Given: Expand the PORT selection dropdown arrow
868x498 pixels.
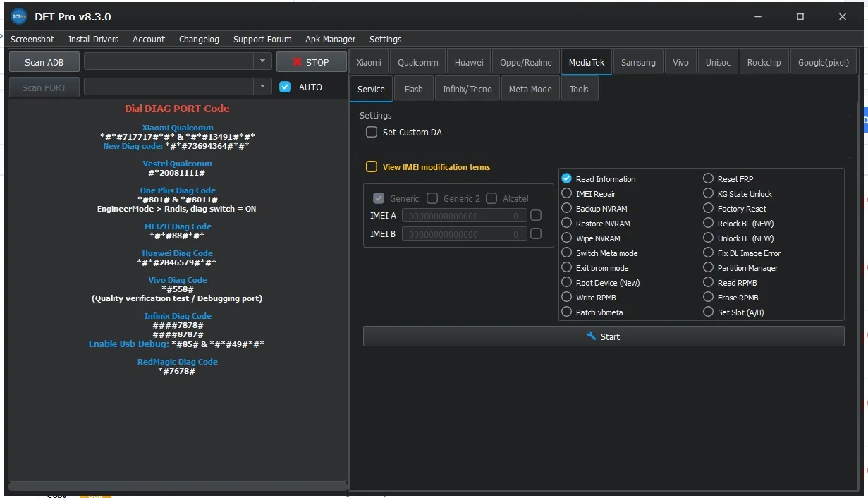Looking at the screenshot, I should 262,87.
